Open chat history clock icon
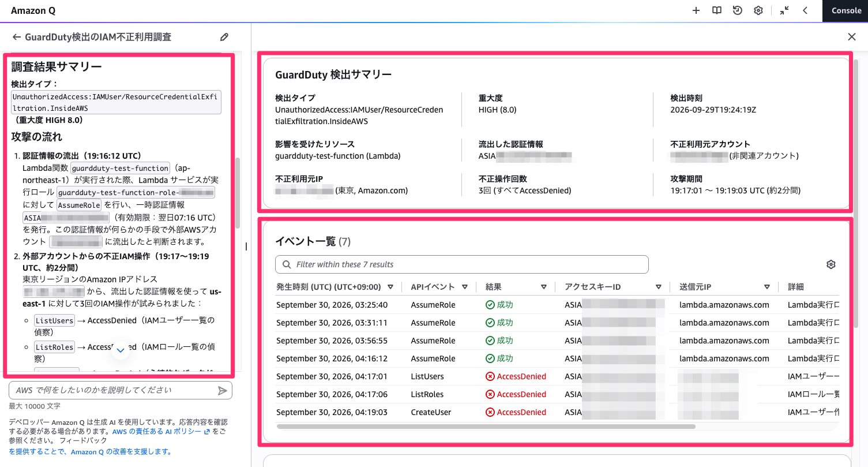This screenshot has height=467, width=868. pos(737,10)
